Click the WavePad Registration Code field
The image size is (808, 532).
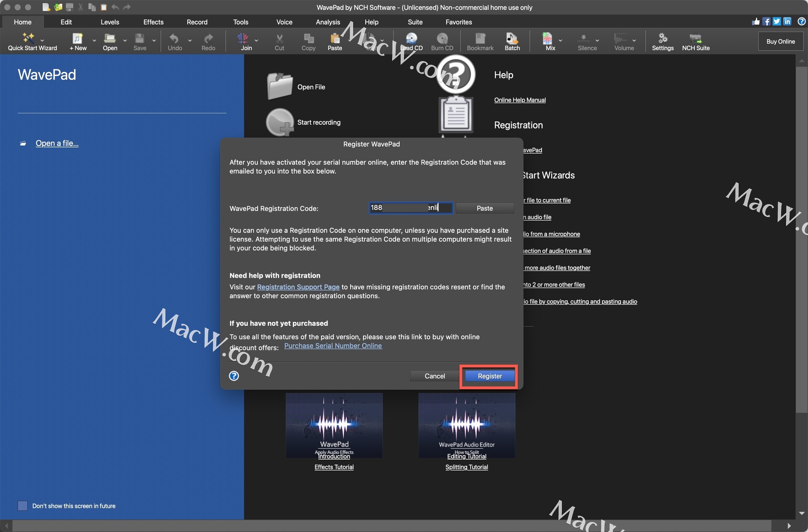coord(410,208)
